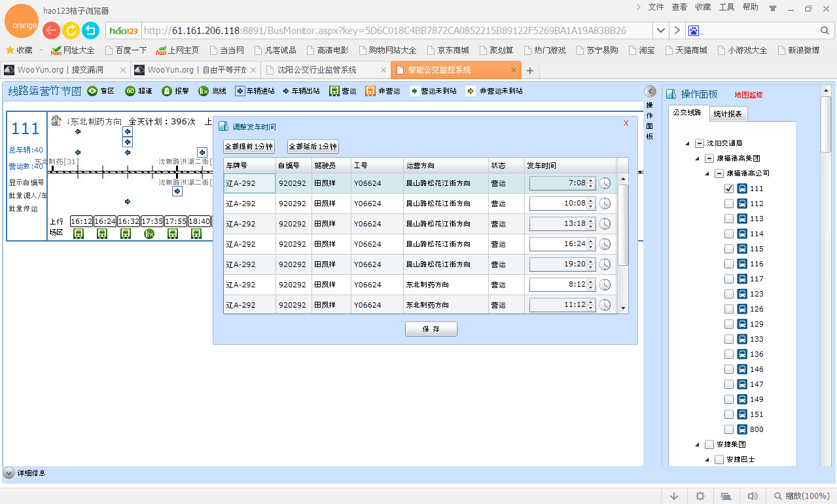The width and height of the screenshot is (837, 504).
Task: Click the magnifier search icon in search box
Action: click(825, 31)
